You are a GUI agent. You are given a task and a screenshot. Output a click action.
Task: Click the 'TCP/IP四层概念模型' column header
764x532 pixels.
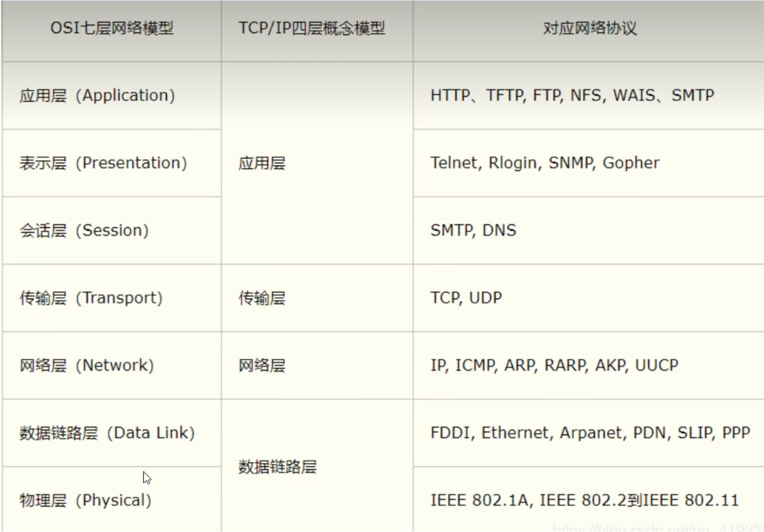[x=317, y=31]
